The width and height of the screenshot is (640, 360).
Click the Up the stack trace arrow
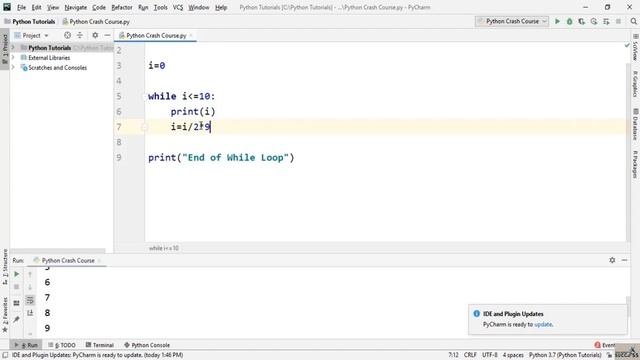(x=30, y=274)
